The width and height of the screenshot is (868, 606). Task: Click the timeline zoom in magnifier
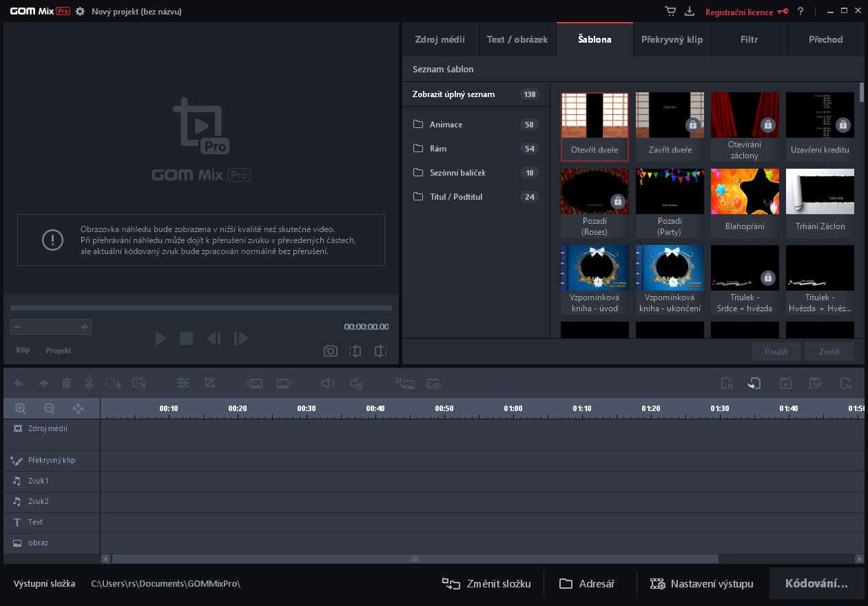point(21,408)
